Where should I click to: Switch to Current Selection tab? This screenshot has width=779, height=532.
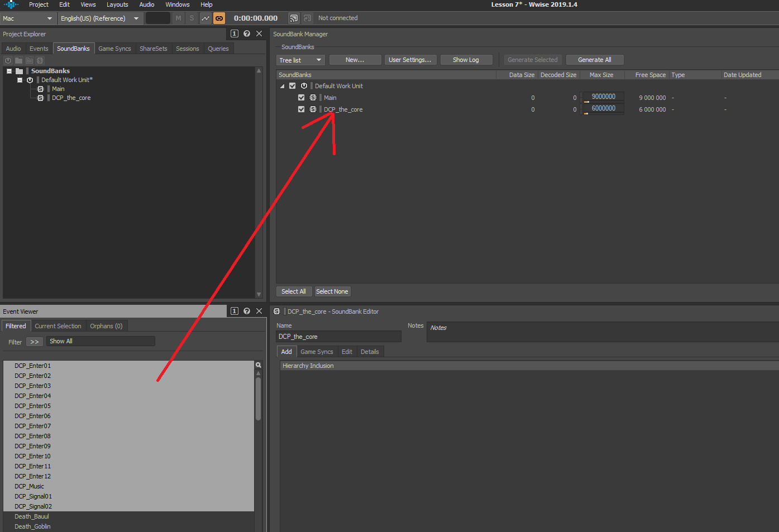(x=58, y=326)
